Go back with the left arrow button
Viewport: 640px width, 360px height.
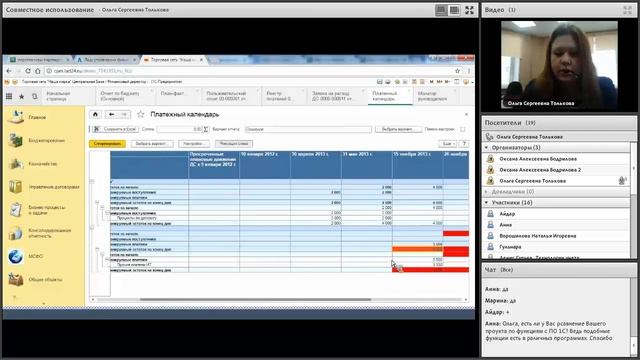111,114
